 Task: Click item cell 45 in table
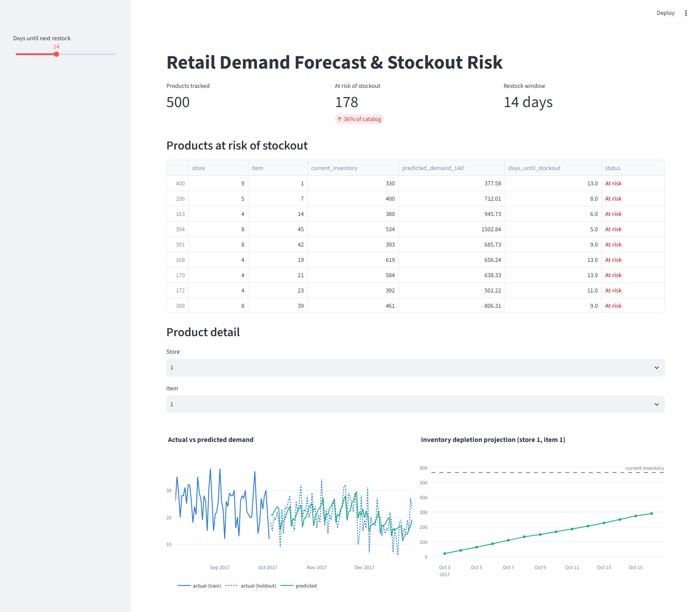(x=278, y=229)
